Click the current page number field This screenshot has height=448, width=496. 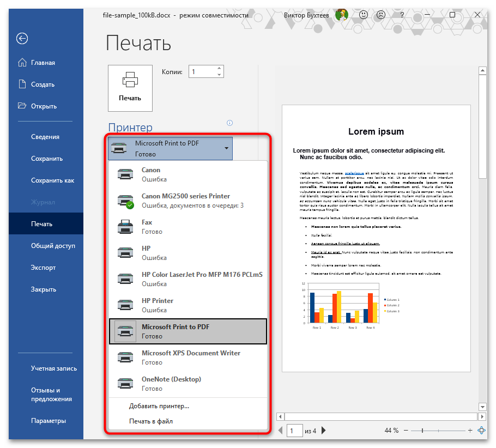[x=294, y=431]
